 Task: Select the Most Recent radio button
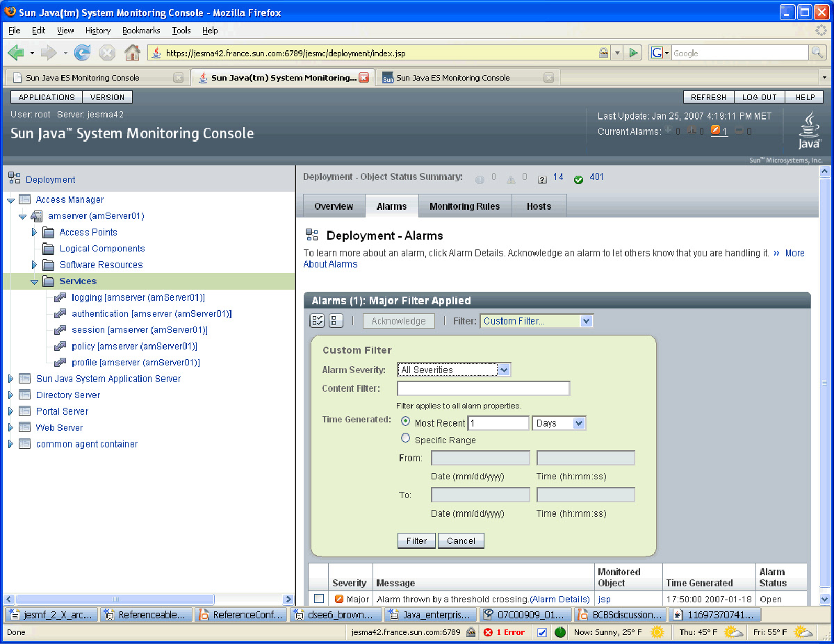tap(406, 422)
